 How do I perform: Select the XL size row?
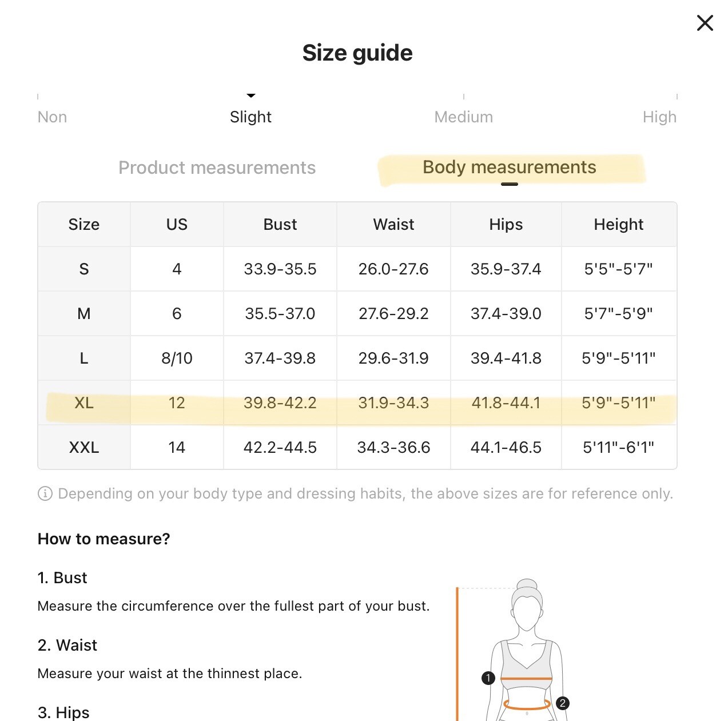[84, 403]
